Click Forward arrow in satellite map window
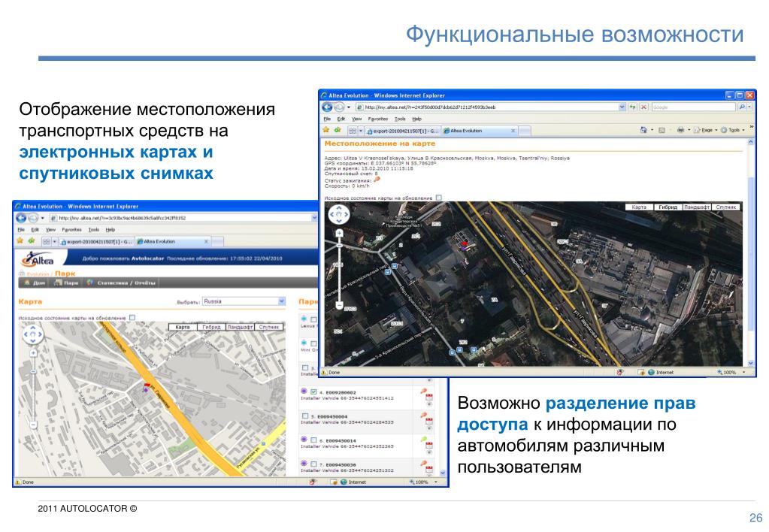Image resolution: width=769 pixels, height=532 pixels. (x=339, y=107)
